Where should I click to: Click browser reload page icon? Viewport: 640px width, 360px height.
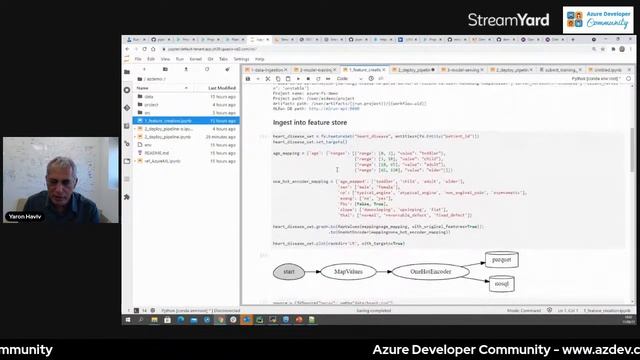[x=144, y=49]
